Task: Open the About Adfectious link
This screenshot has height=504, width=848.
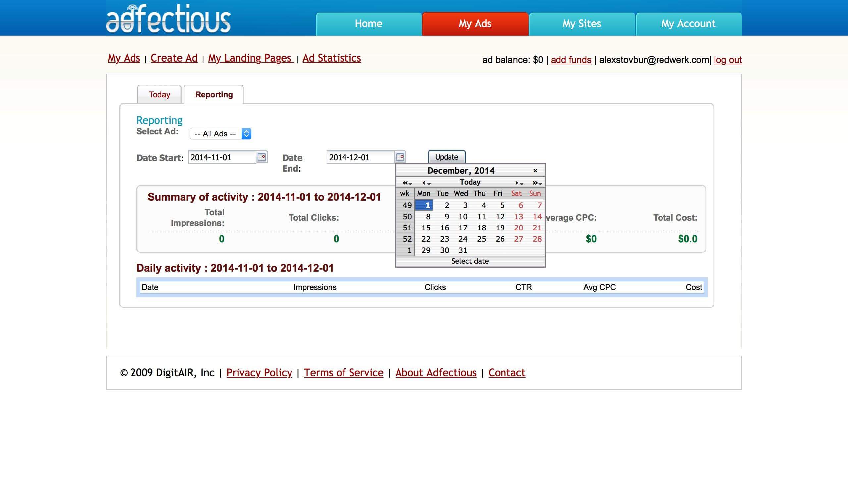Action: click(436, 373)
